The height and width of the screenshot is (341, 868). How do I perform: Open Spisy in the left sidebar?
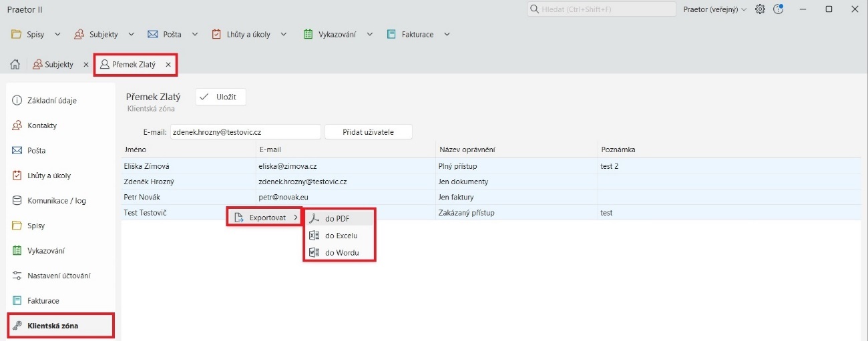(60, 226)
